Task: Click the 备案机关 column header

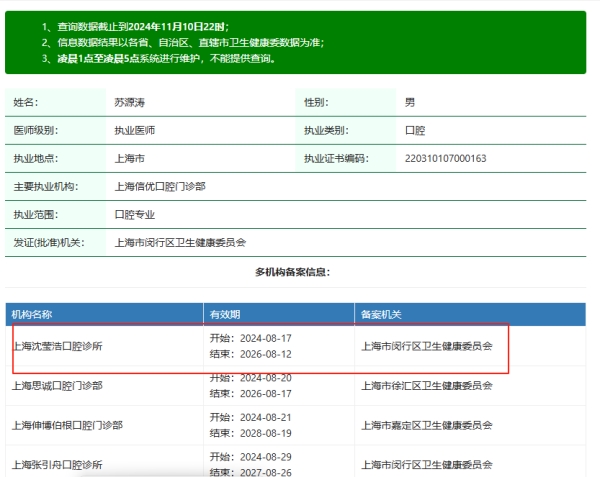Action: coord(381,314)
